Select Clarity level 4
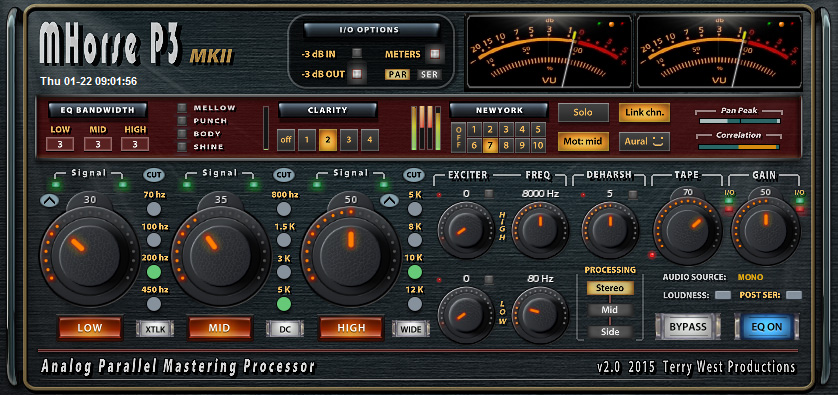 pos(369,140)
